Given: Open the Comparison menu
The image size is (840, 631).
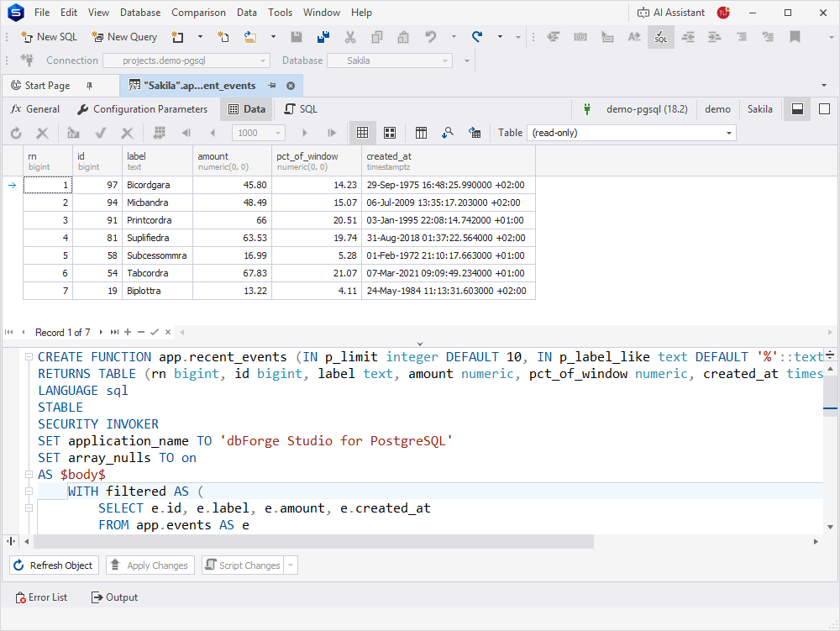Looking at the screenshot, I should pos(198,13).
